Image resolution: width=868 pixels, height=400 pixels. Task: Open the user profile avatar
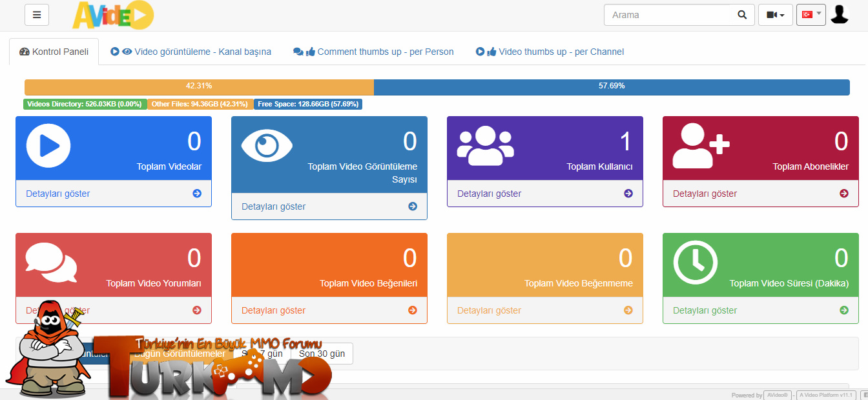[x=839, y=14]
